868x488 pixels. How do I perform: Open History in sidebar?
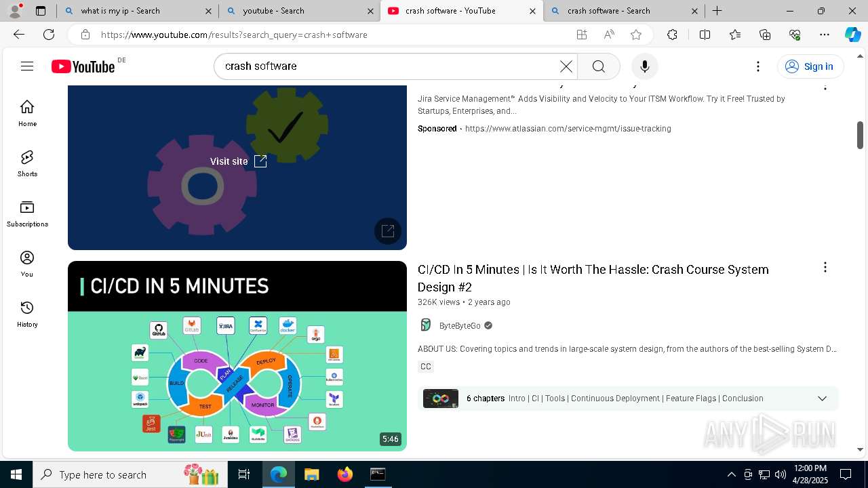point(27,314)
